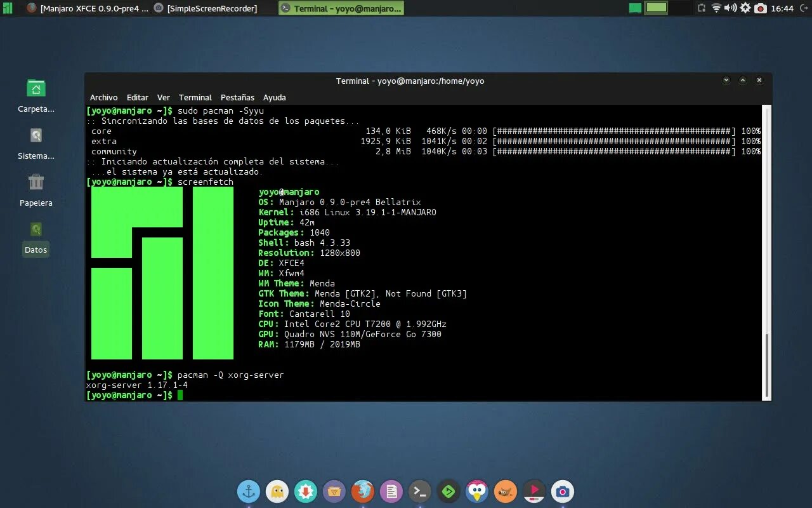The width and height of the screenshot is (812, 508).
Task: Open the purple folder file manager
Action: [x=334, y=491]
